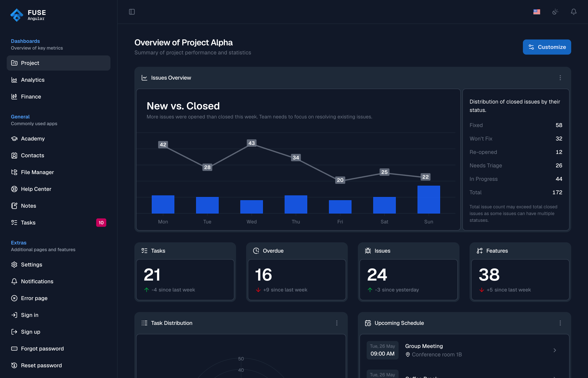Open File Manager from sidebar
The width and height of the screenshot is (588, 378).
[x=58, y=172]
